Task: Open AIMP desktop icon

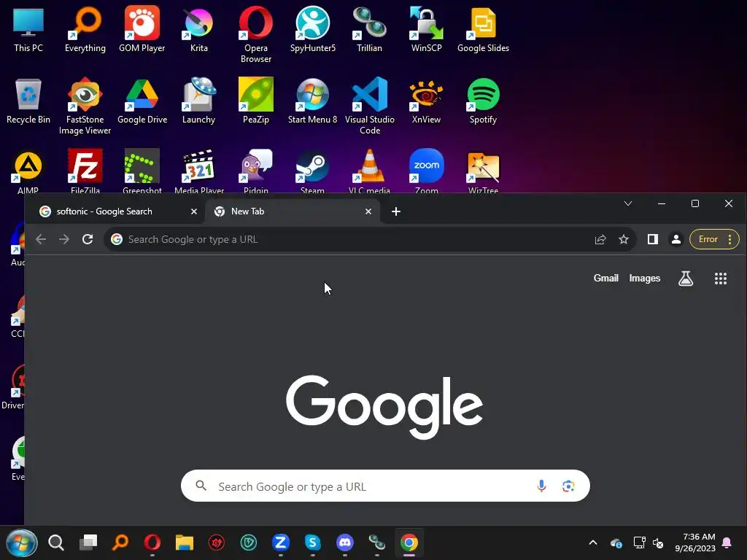Action: pos(28,171)
